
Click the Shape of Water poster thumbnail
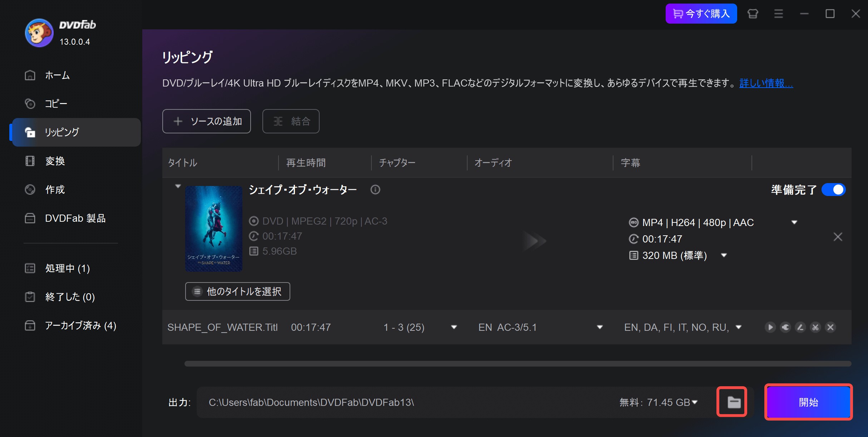214,229
